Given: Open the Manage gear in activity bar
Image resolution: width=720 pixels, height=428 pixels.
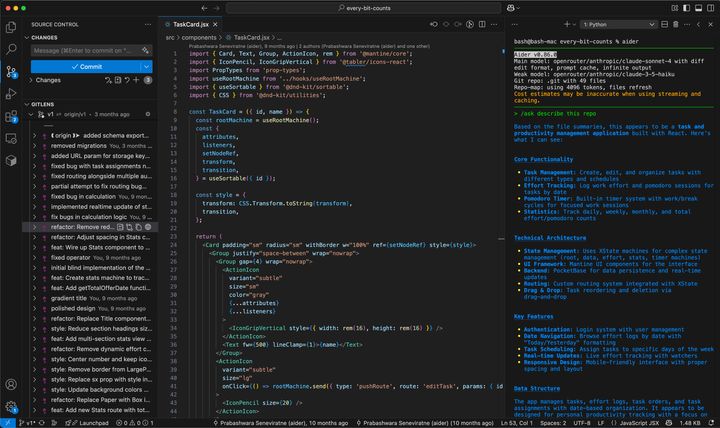Looking at the screenshot, I should [x=11, y=406].
